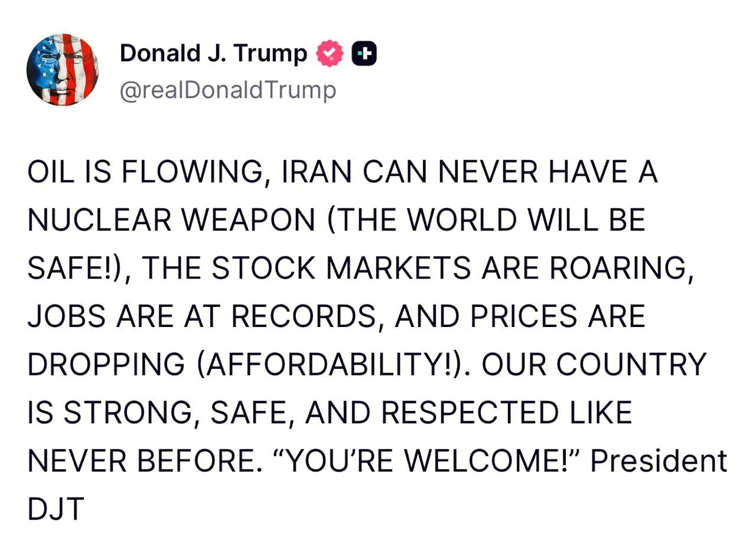Click the word "DROPPING"
This screenshot has width=756, height=533.
106,364
